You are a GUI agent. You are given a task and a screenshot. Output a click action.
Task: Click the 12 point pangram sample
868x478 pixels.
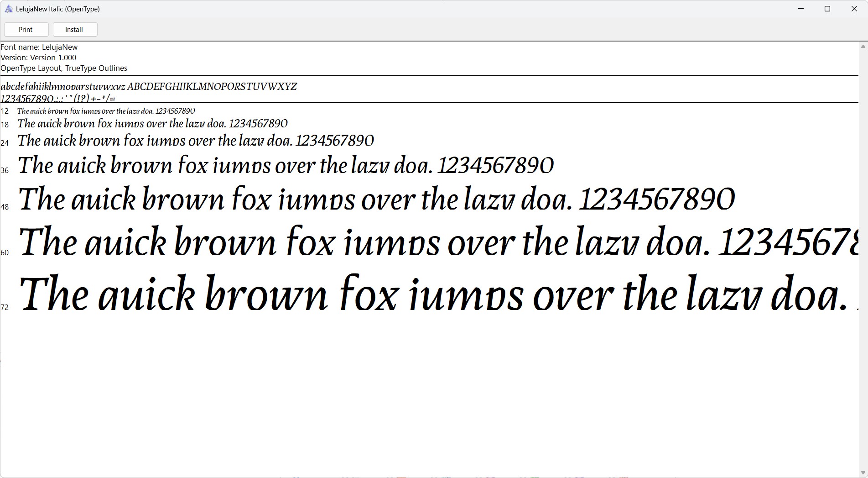pyautogui.click(x=106, y=111)
